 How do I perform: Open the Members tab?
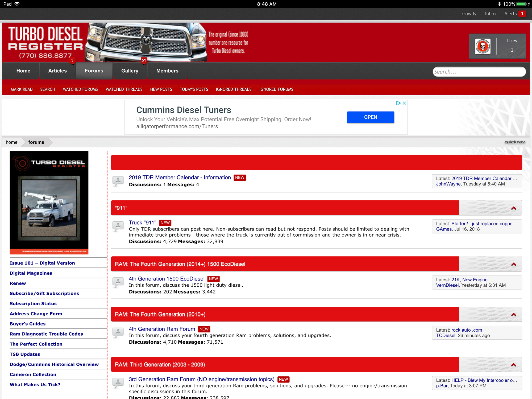point(167,71)
